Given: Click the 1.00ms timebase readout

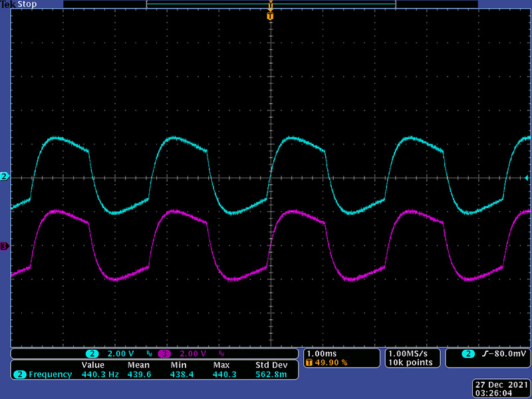Looking at the screenshot, I should [x=321, y=352].
